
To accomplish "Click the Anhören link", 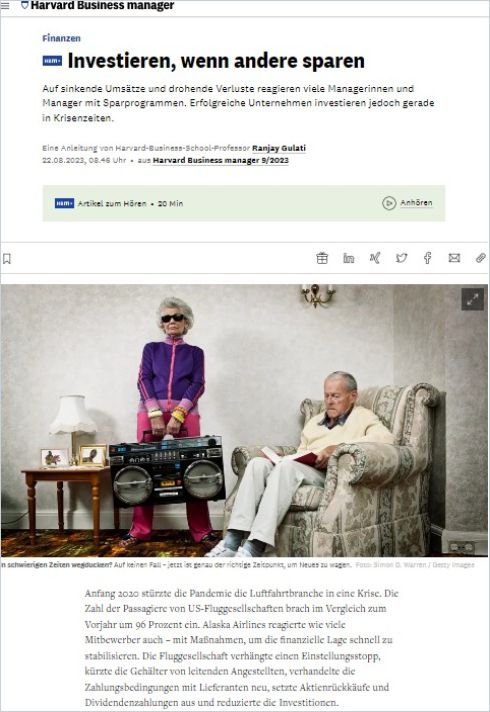I will [x=416, y=203].
